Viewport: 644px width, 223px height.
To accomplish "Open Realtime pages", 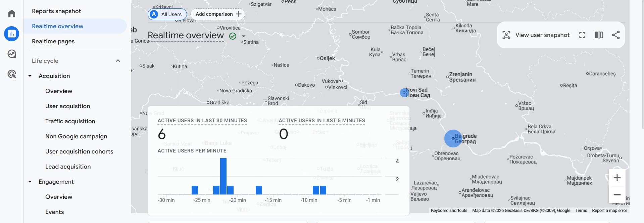I will click(x=53, y=41).
